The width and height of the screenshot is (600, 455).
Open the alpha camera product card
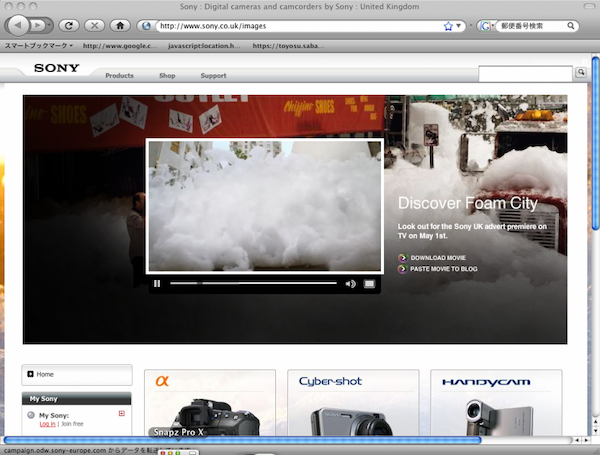[x=210, y=403]
